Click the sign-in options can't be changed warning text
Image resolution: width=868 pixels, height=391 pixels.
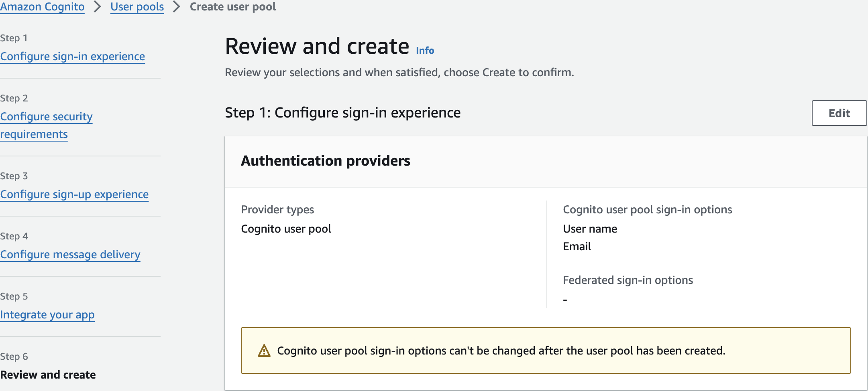(x=501, y=351)
